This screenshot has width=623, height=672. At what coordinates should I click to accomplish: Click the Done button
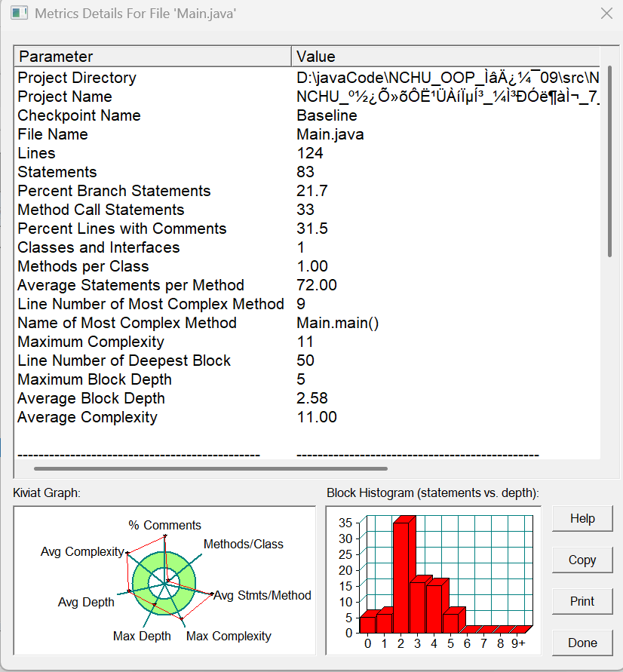coord(582,643)
